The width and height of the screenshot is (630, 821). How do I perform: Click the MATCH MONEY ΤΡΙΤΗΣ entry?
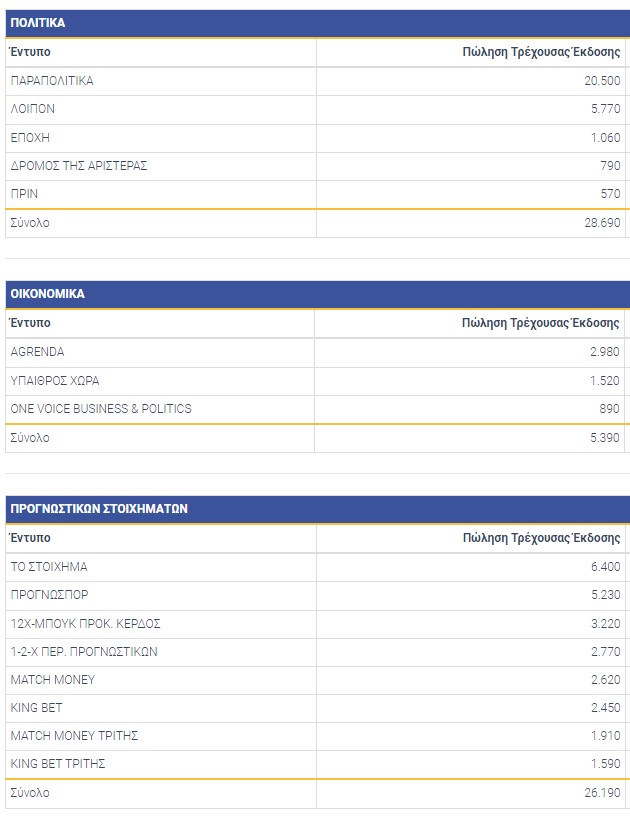click(x=74, y=736)
